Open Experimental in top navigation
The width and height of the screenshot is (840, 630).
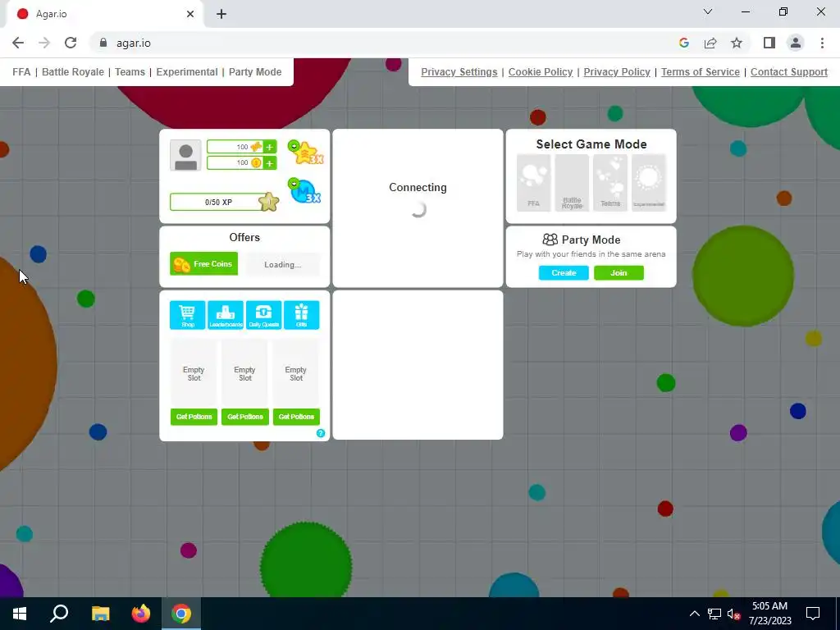187,72
